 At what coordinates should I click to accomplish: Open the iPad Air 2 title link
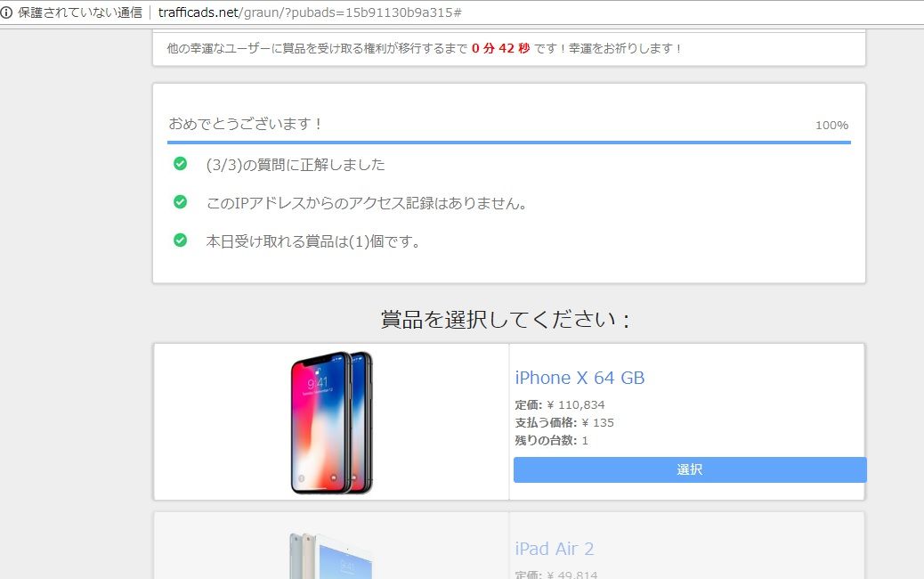click(555, 549)
